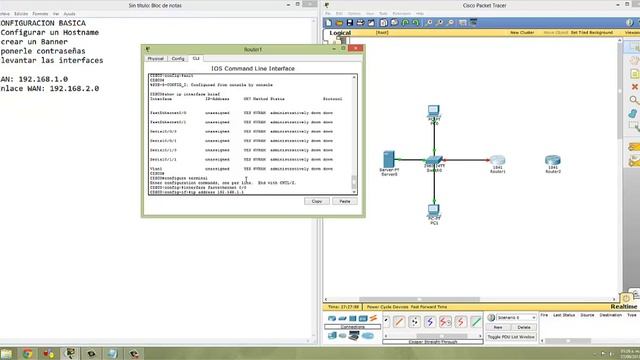
Task: Click New file icon in Packet Tracer toolbar
Action: [x=329, y=23]
